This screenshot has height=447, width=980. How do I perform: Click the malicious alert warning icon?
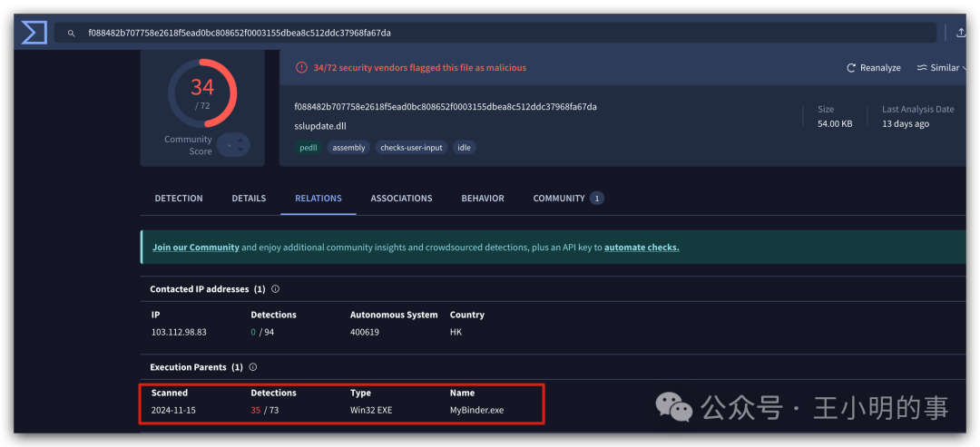point(302,67)
